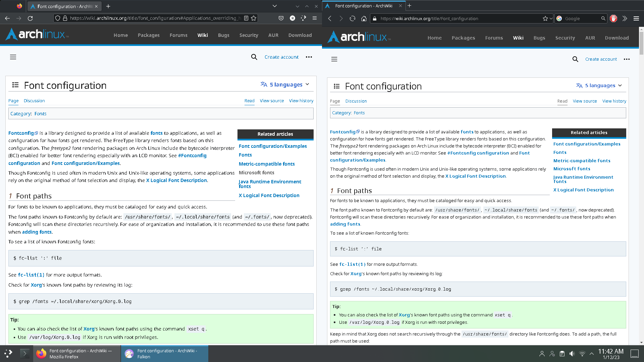
Task: Follow fc-list(1) link in Falkon page
Action: tap(352, 264)
